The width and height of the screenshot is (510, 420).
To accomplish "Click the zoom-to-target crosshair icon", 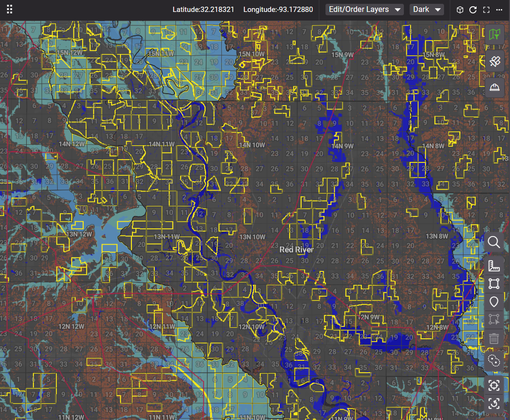I will click(x=494, y=385).
